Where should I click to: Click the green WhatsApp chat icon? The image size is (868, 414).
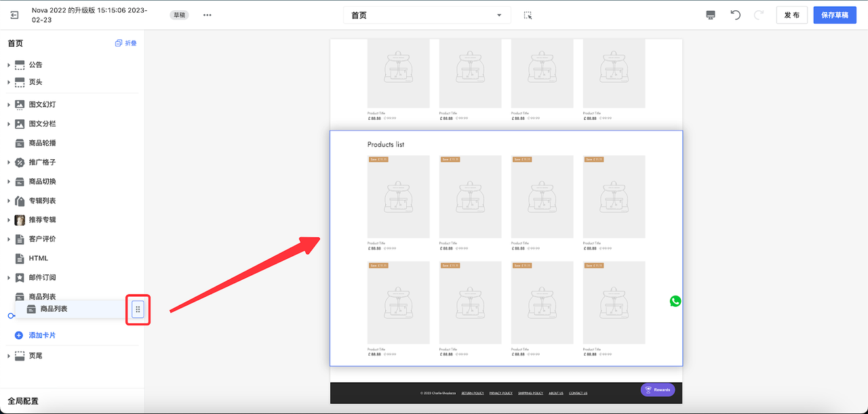click(x=675, y=302)
